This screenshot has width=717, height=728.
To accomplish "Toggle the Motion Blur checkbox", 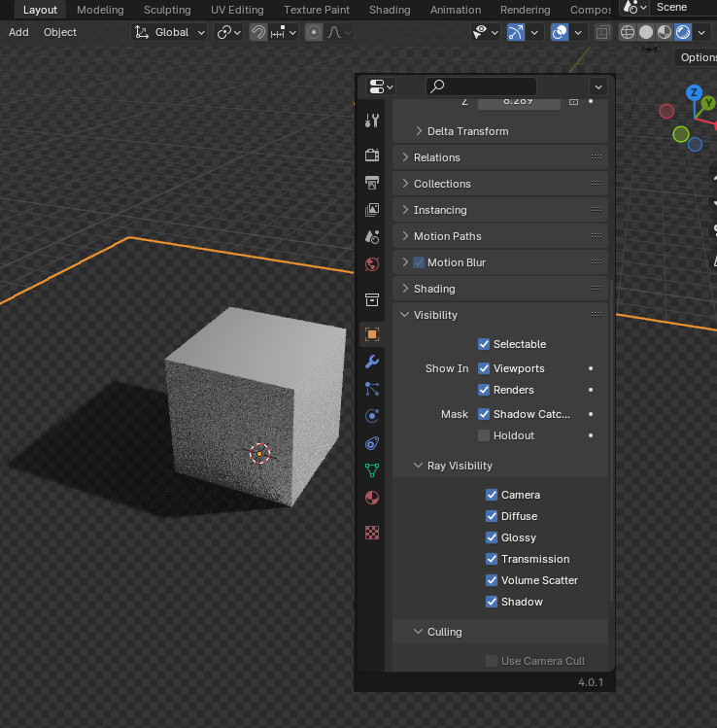I will [x=419, y=262].
